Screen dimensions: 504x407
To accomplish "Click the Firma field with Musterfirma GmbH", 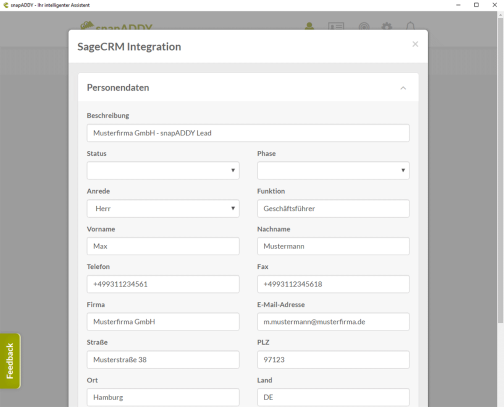I will pyautogui.click(x=163, y=322).
